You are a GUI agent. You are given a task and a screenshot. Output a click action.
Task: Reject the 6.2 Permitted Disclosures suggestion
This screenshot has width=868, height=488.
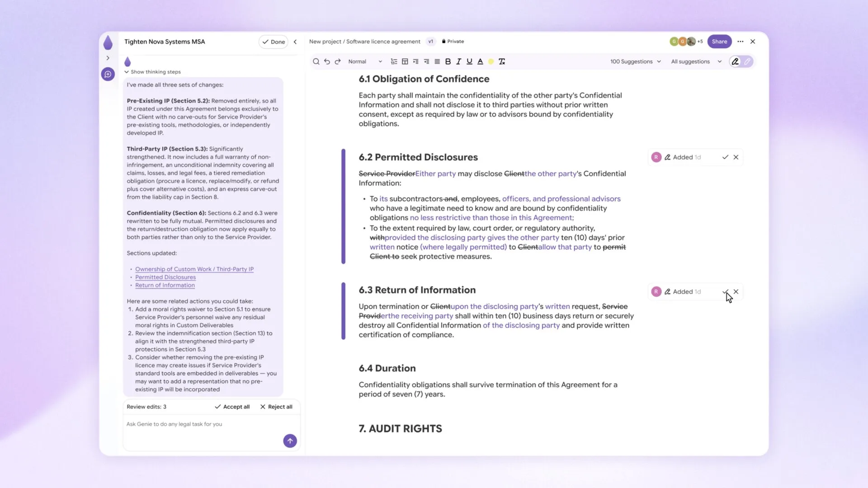(x=736, y=157)
